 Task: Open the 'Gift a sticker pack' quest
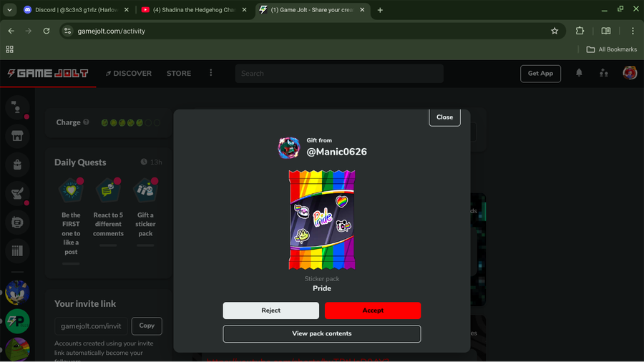tap(145, 212)
